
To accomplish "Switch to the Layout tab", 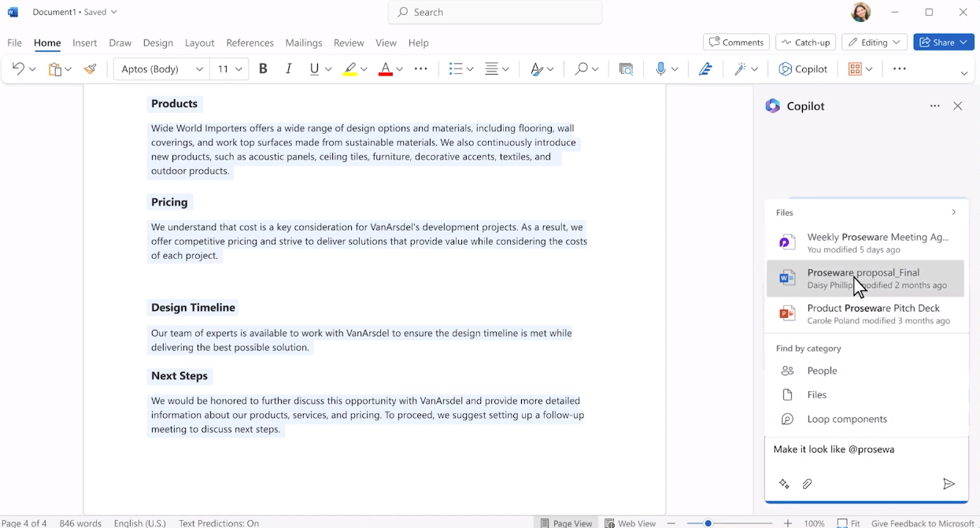I will point(199,42).
